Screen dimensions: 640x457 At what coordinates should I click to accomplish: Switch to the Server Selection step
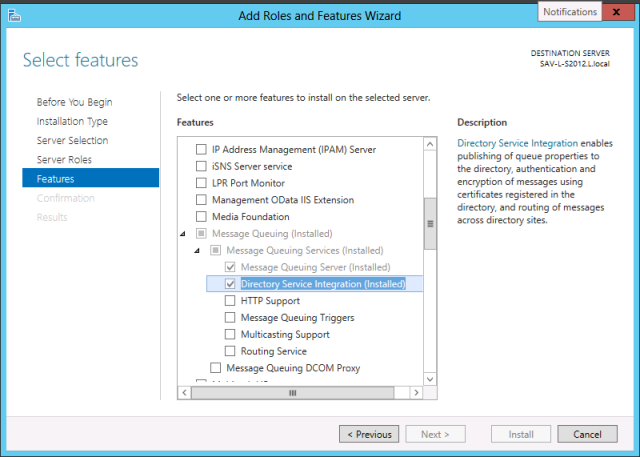pos(72,140)
